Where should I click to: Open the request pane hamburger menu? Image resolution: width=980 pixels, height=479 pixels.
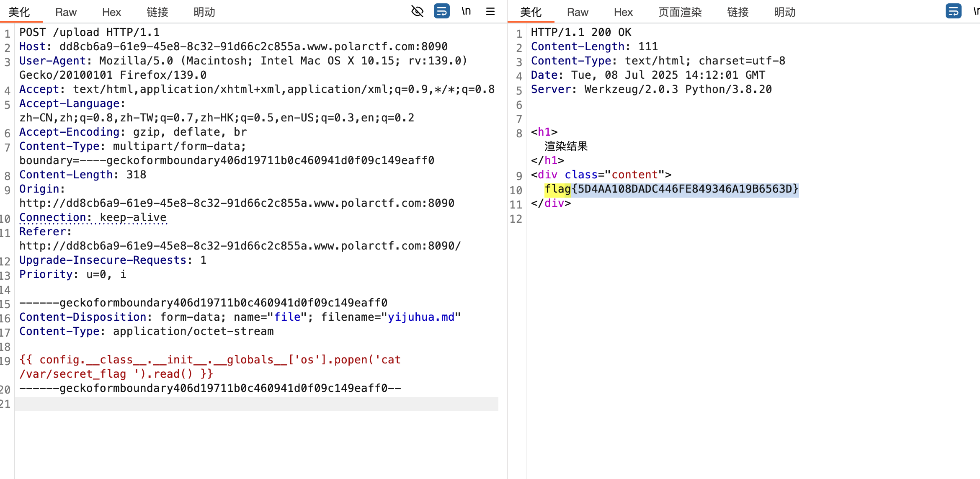point(490,11)
